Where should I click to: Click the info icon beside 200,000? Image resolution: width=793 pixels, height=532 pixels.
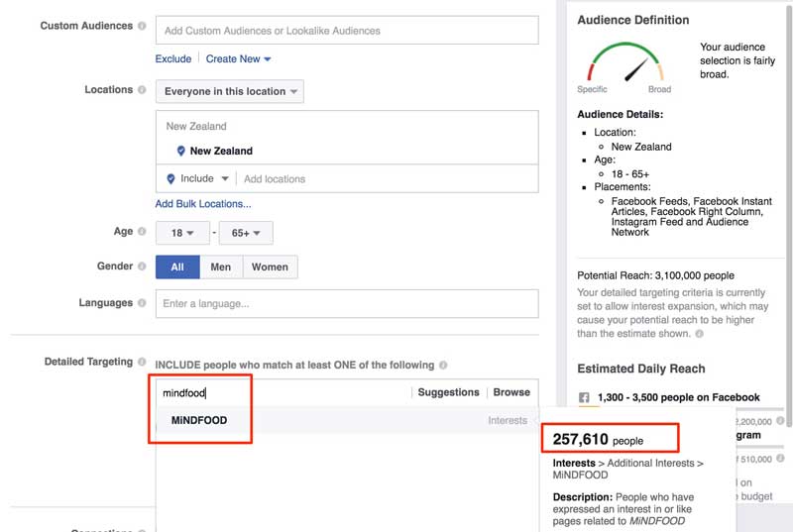(780, 420)
